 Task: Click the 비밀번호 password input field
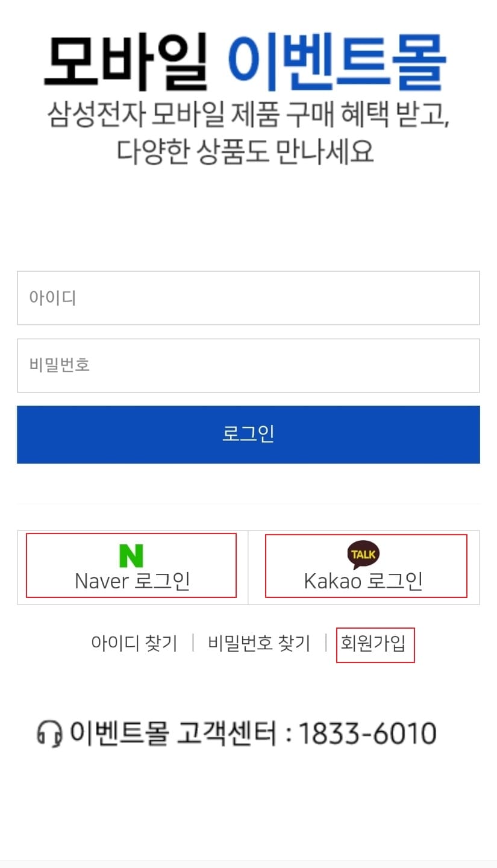click(x=248, y=365)
